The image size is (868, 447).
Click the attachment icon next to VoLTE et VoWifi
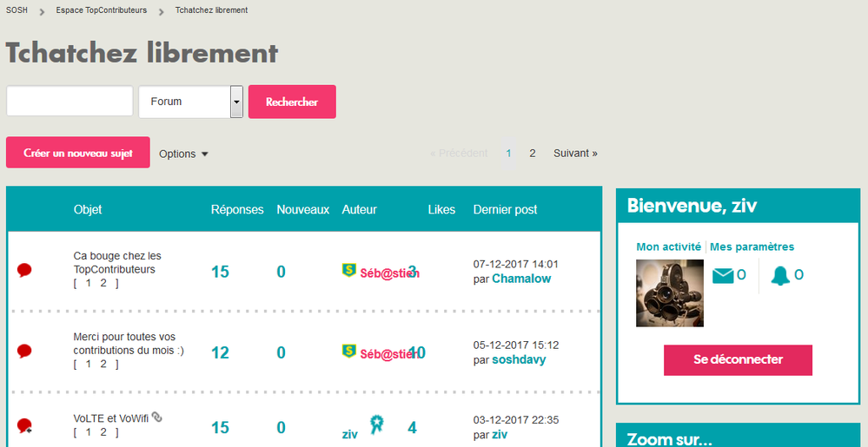[x=156, y=417]
